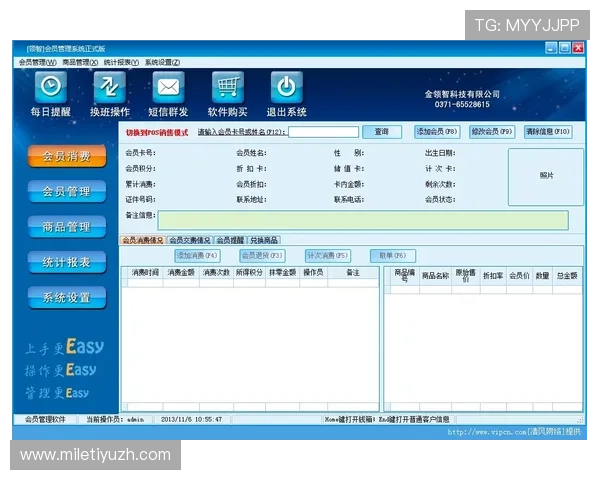The height and width of the screenshot is (480, 600).
Task: Click the green 备注信息 remarks field
Action: (x=363, y=220)
